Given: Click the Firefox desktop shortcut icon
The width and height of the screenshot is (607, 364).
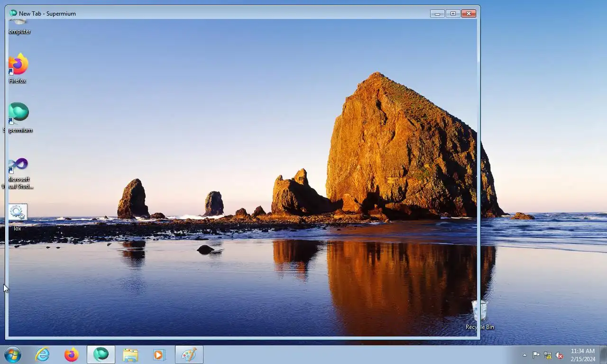Looking at the screenshot, I should pyautogui.click(x=18, y=64).
